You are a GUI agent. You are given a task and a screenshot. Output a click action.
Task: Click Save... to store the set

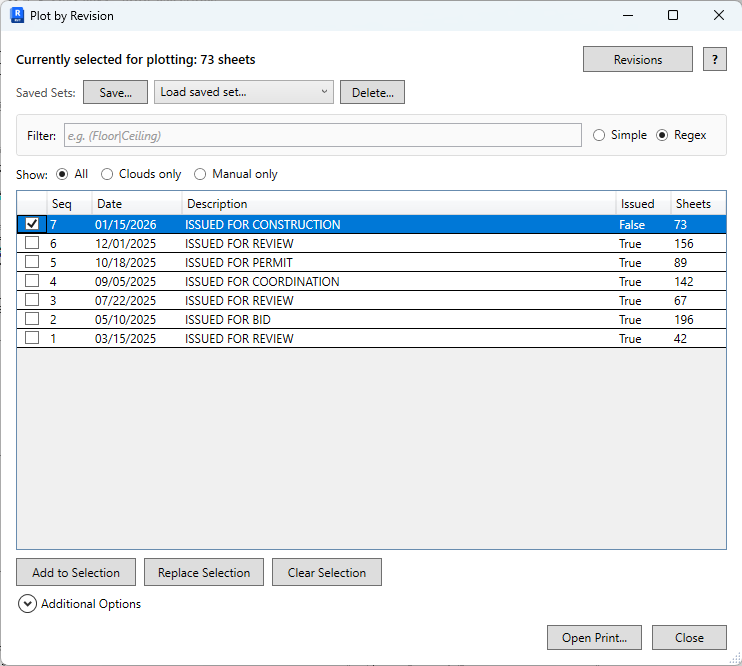[115, 93]
